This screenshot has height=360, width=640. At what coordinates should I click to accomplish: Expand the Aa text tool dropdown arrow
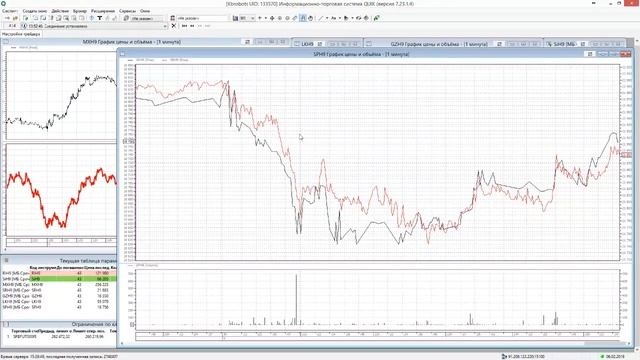pos(340,18)
